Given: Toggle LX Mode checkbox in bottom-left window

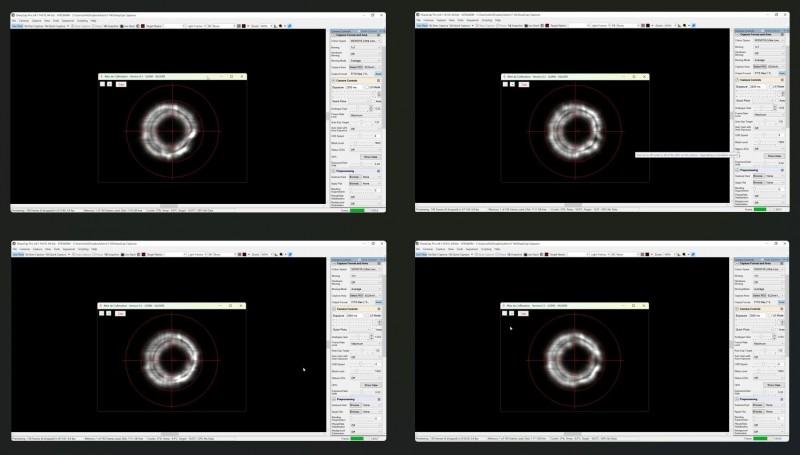Looking at the screenshot, I should click(367, 316).
